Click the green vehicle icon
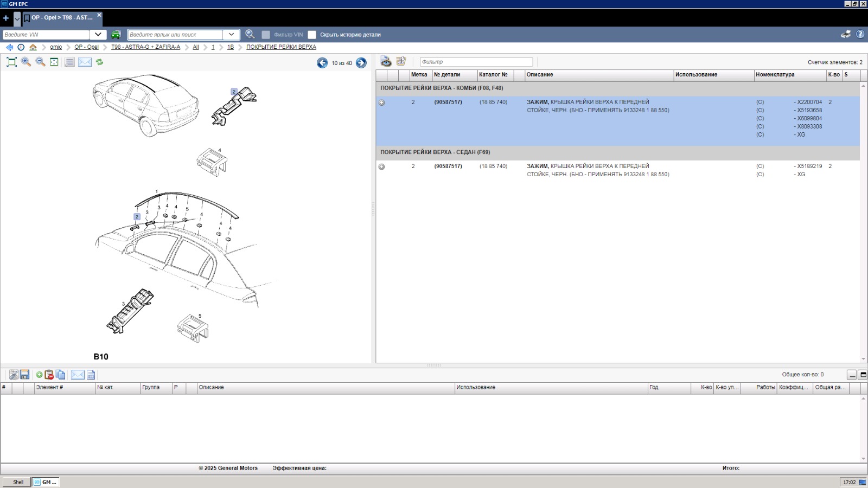The image size is (868, 488). (116, 34)
